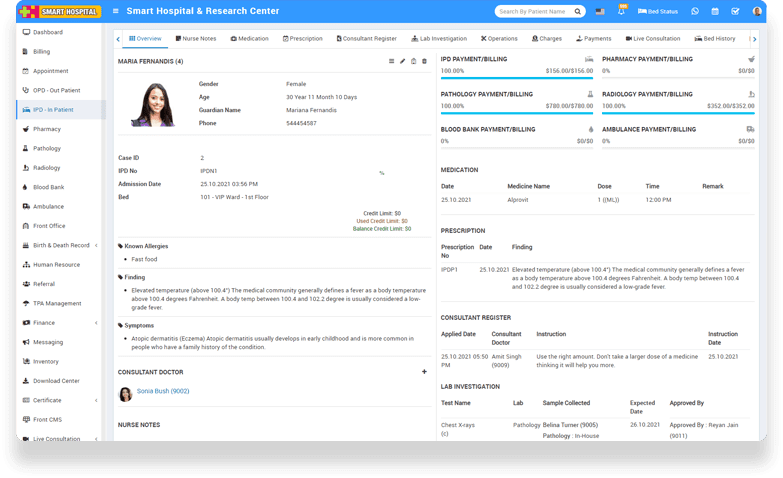The height and width of the screenshot is (478, 783).
Task: Open the task checklist icon in header
Action: point(735,12)
